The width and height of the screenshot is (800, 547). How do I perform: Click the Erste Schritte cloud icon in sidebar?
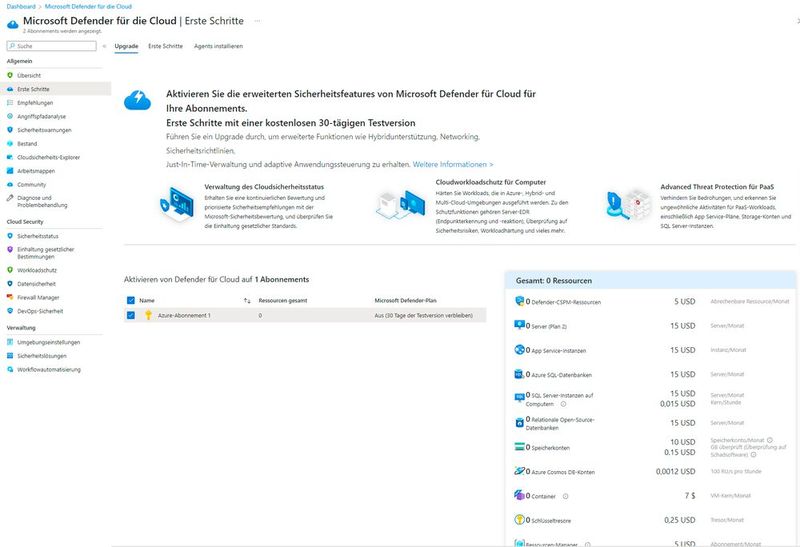click(10, 89)
